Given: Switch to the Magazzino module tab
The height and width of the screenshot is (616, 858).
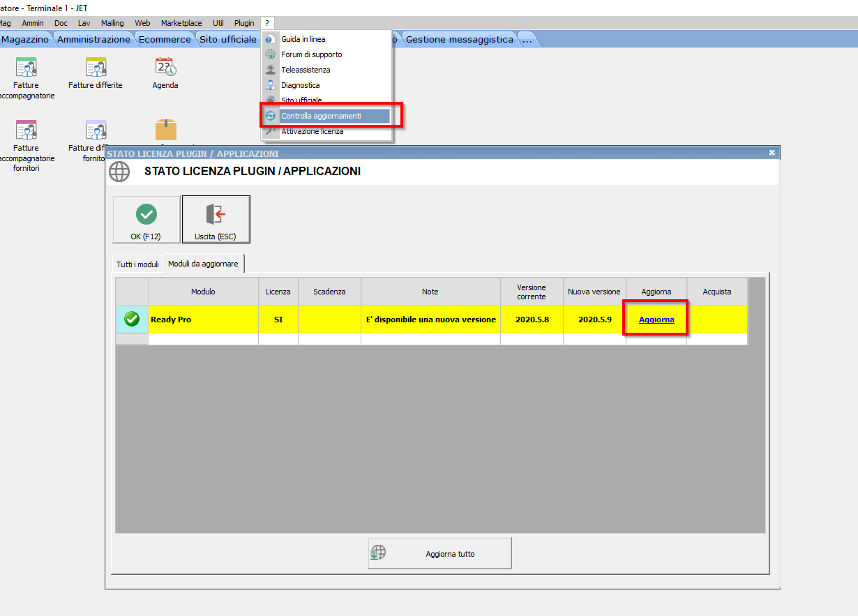Looking at the screenshot, I should (x=26, y=39).
